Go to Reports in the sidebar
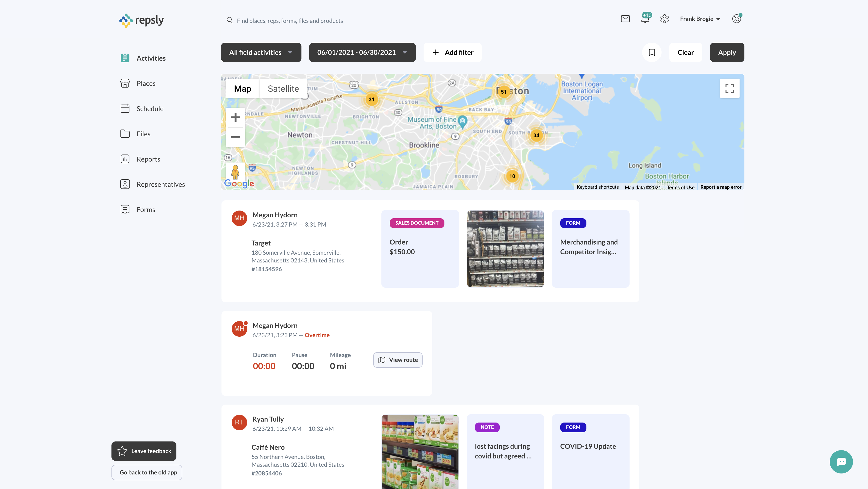The width and height of the screenshot is (868, 489). (x=148, y=159)
